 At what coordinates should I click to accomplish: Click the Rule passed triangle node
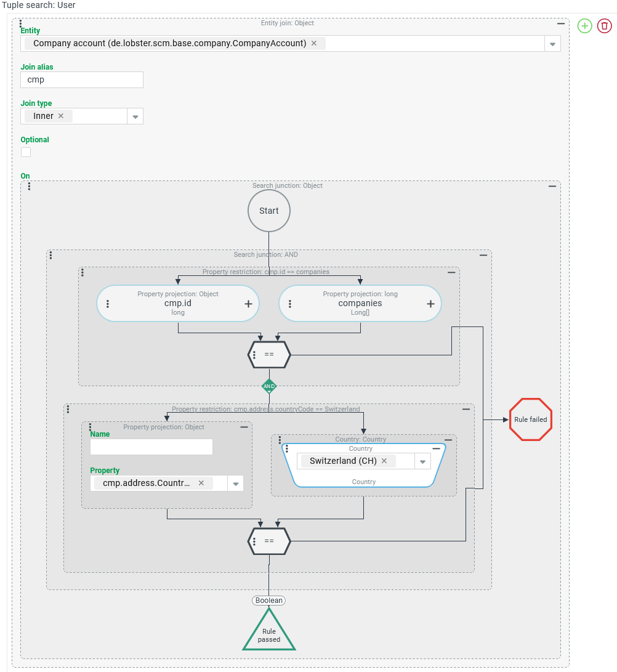269,633
